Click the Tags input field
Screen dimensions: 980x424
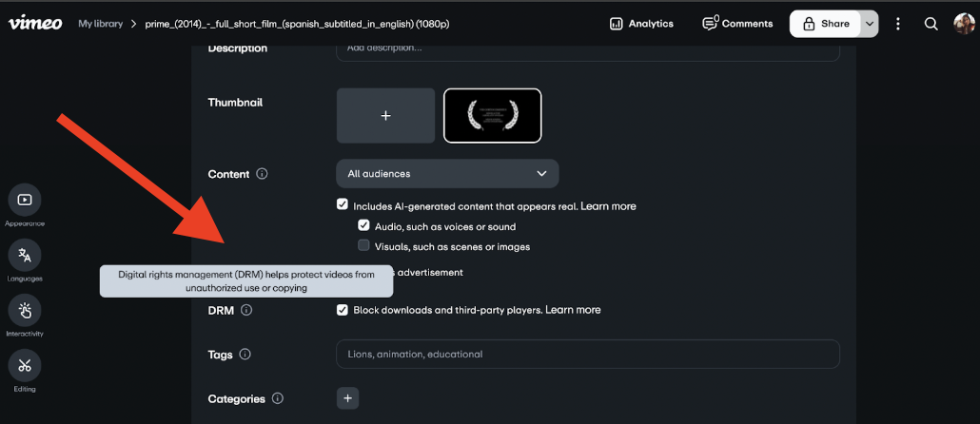click(587, 355)
